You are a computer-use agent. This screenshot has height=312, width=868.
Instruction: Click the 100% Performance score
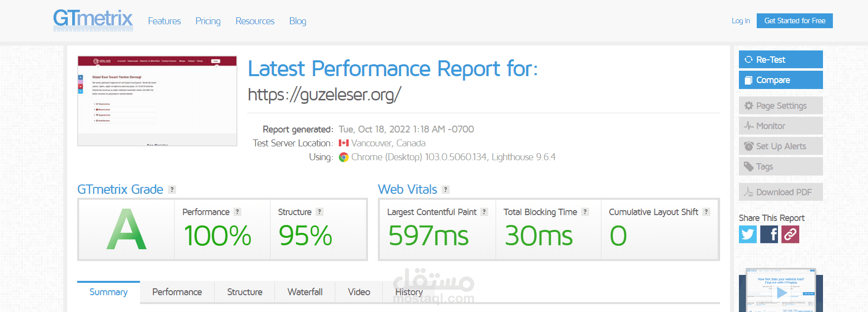(218, 236)
